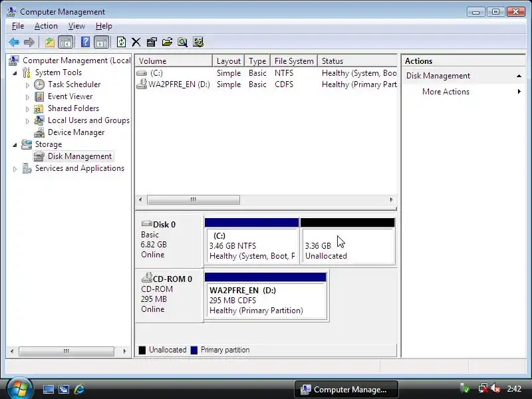
Task: Launch Internet Explorer from quick launch
Action: tap(79, 389)
